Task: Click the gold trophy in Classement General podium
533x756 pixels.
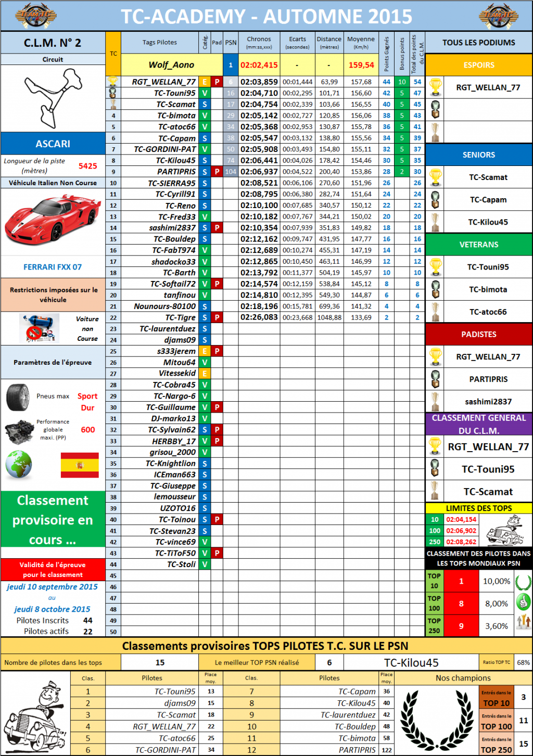Action: point(435,446)
